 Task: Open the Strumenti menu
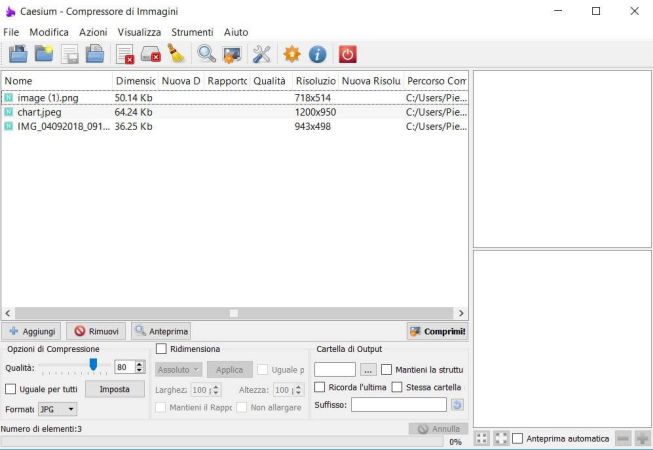(x=192, y=32)
